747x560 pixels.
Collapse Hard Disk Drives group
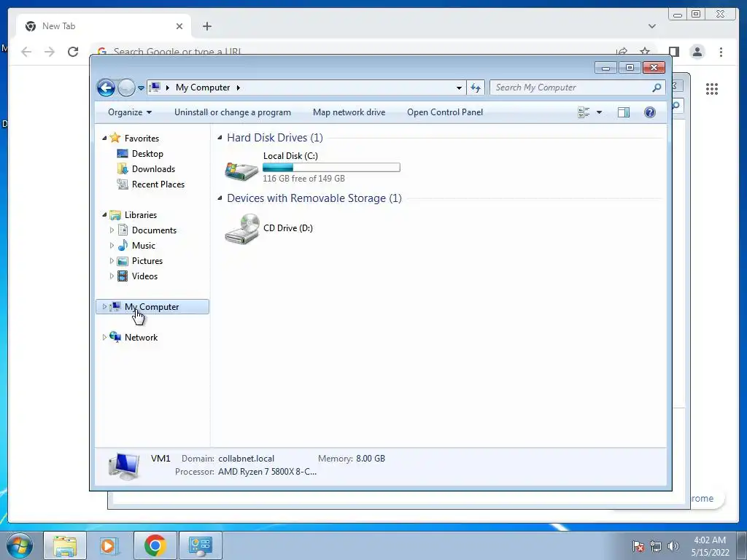pos(220,138)
